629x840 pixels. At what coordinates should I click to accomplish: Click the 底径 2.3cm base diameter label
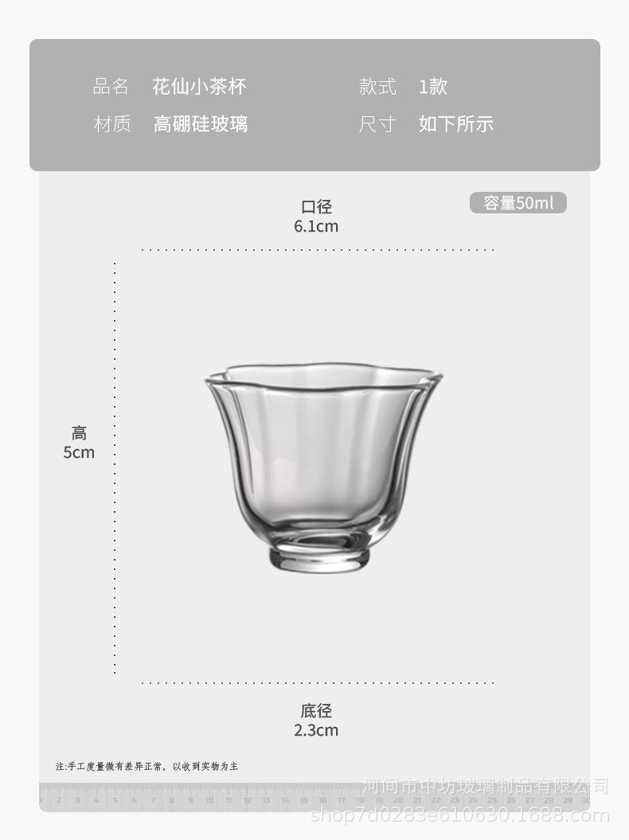coord(316,720)
